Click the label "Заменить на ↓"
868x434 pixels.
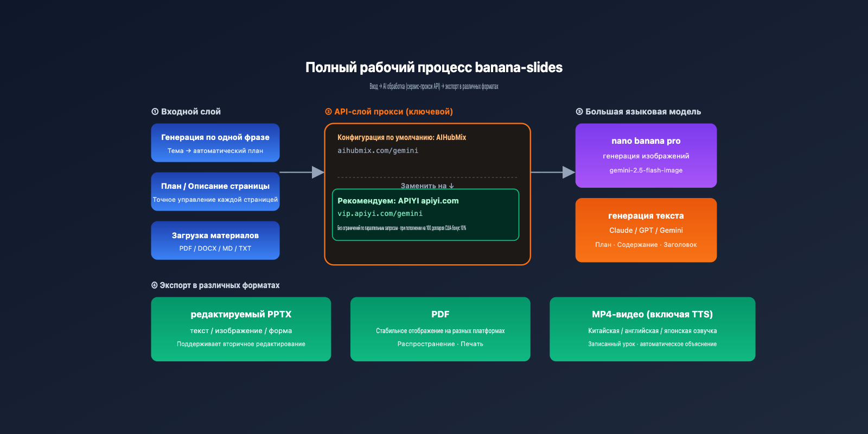427,186
